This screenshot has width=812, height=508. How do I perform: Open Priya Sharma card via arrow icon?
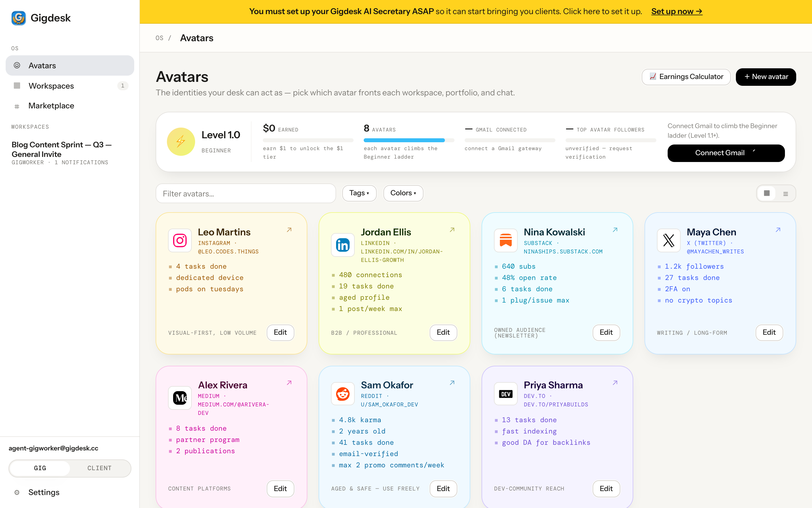[615, 383]
